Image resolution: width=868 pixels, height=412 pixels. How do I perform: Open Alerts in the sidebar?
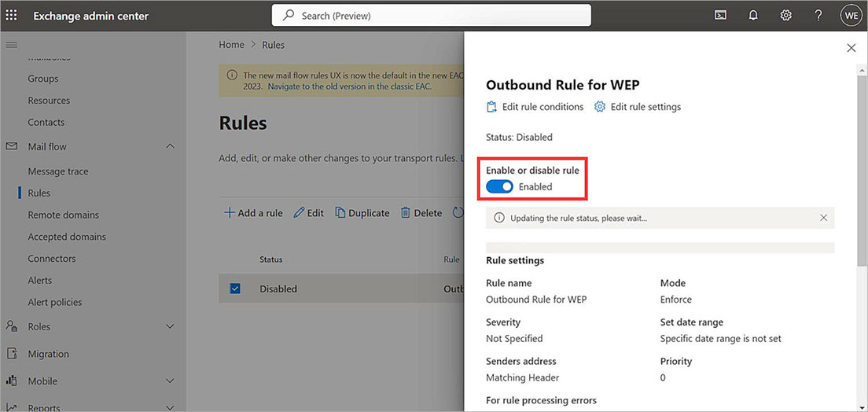pos(40,280)
